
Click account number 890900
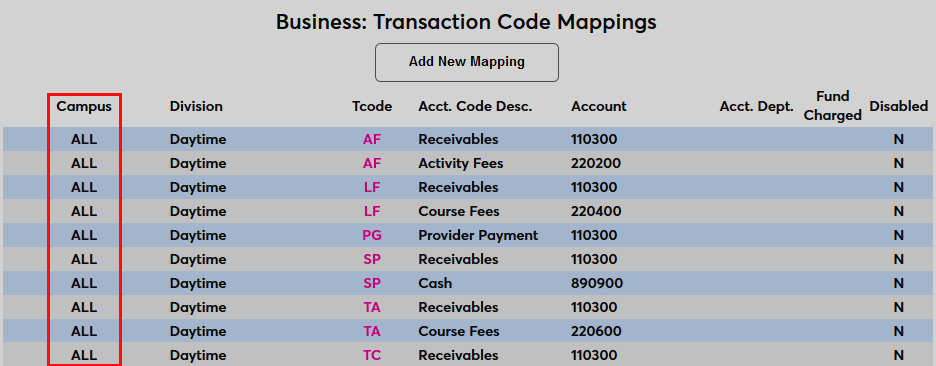click(x=597, y=283)
